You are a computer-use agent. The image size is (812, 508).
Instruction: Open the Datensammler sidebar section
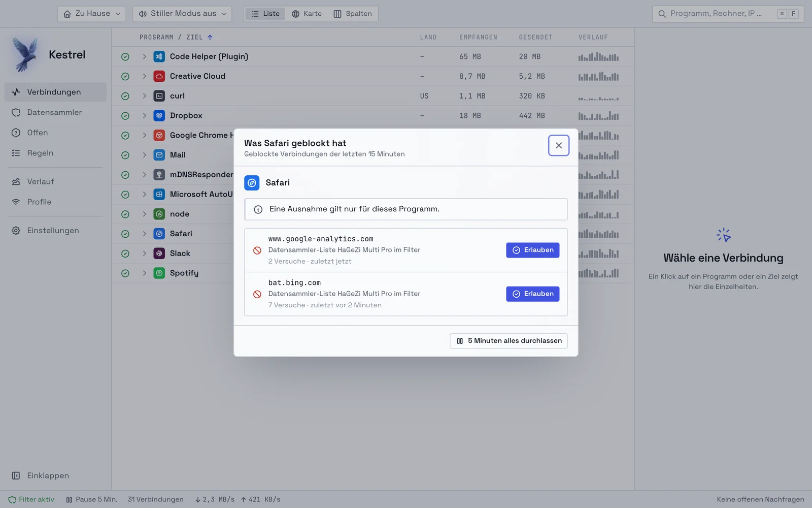click(55, 112)
